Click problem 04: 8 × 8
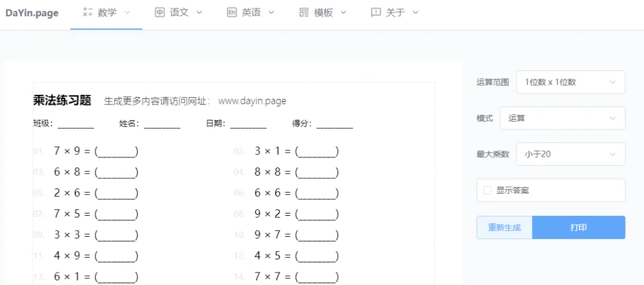Viewport: 644px width, 285px height. pyautogui.click(x=296, y=172)
